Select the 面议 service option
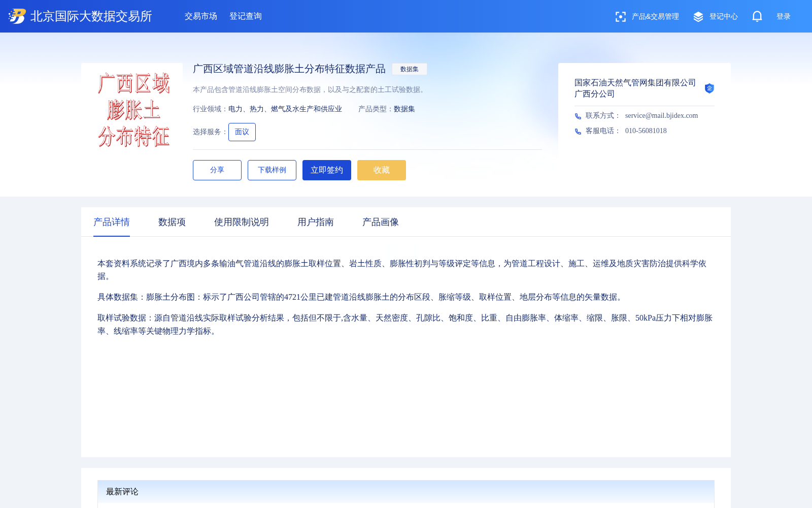The image size is (812, 508). tap(242, 132)
